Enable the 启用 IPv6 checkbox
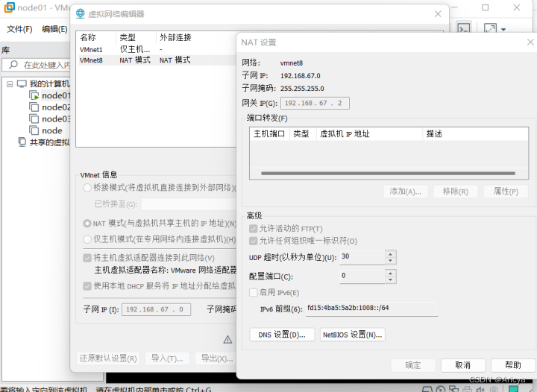Image resolution: width=537 pixels, height=392 pixels. tap(253, 292)
